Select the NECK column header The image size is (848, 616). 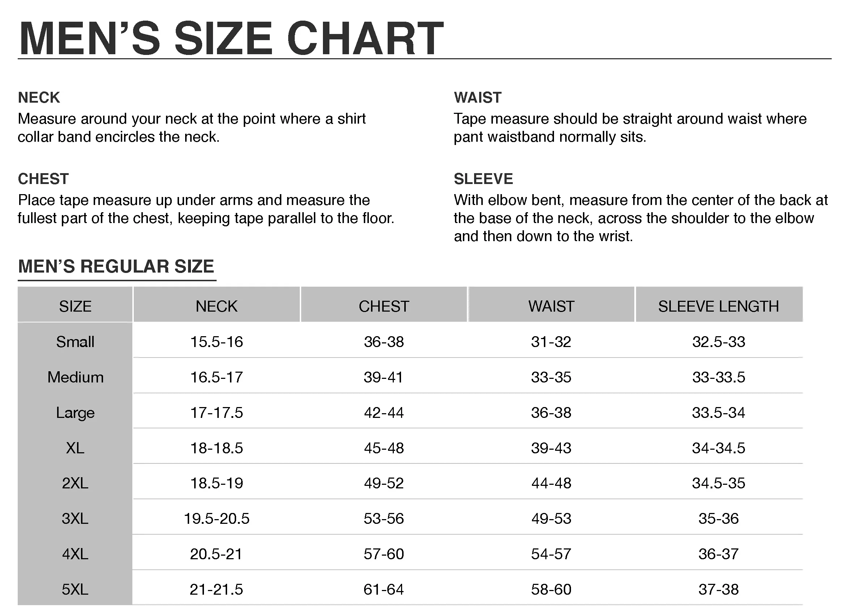217,306
